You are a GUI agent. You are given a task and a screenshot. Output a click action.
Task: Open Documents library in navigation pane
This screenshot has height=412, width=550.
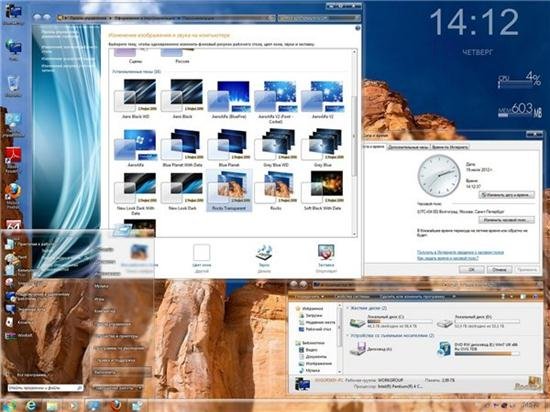pyautogui.click(x=312, y=357)
